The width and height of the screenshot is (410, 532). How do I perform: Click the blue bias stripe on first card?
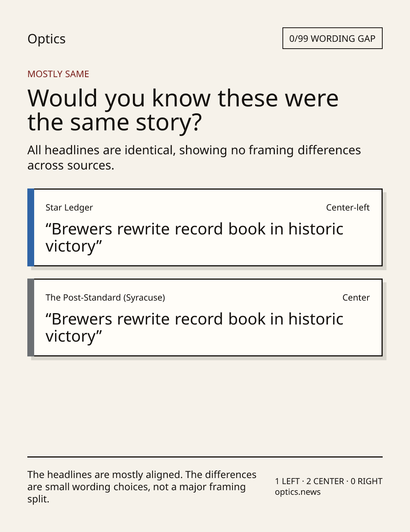(31, 227)
